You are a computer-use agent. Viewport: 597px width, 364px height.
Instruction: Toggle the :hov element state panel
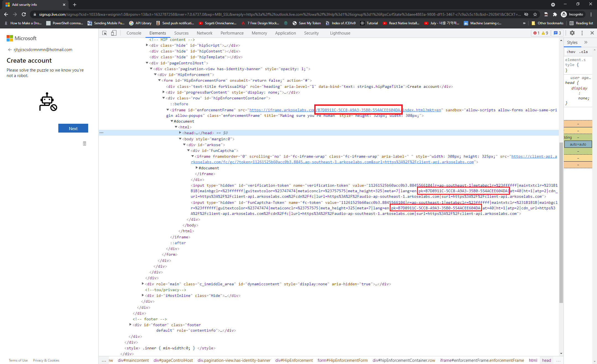point(571,52)
